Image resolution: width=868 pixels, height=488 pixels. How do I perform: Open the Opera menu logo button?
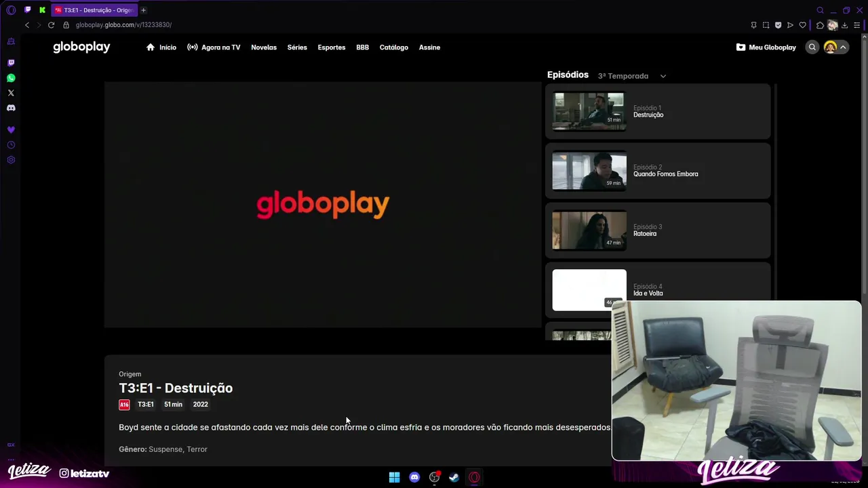[11, 10]
